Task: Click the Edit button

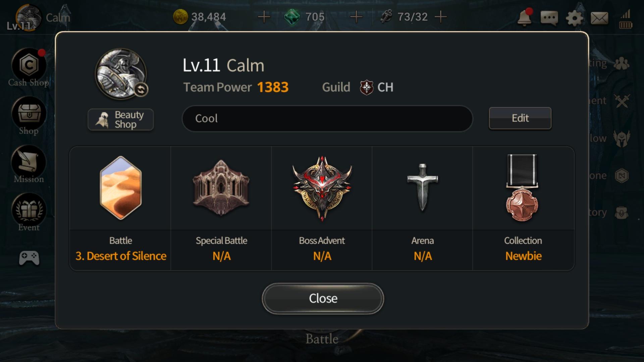Action: coord(520,118)
